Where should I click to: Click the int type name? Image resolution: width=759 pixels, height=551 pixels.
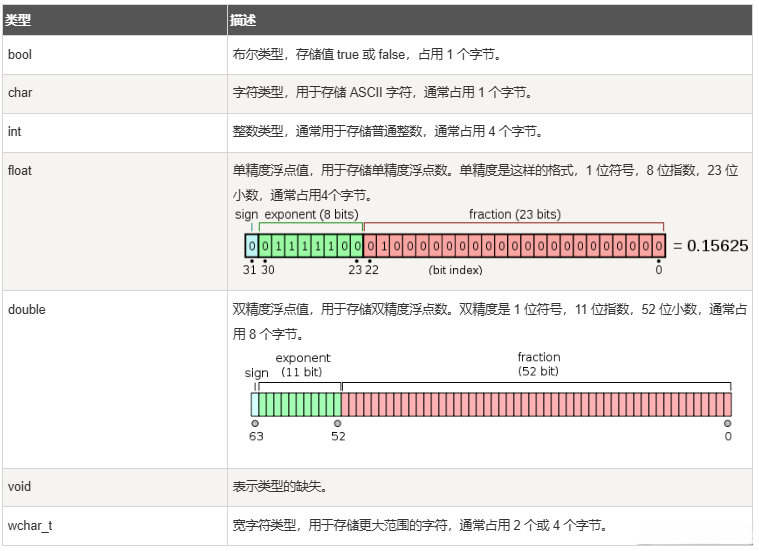pyautogui.click(x=15, y=131)
